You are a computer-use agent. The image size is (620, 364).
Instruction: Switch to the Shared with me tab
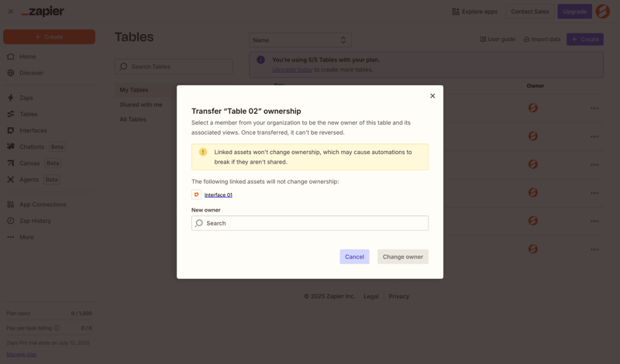pyautogui.click(x=141, y=105)
